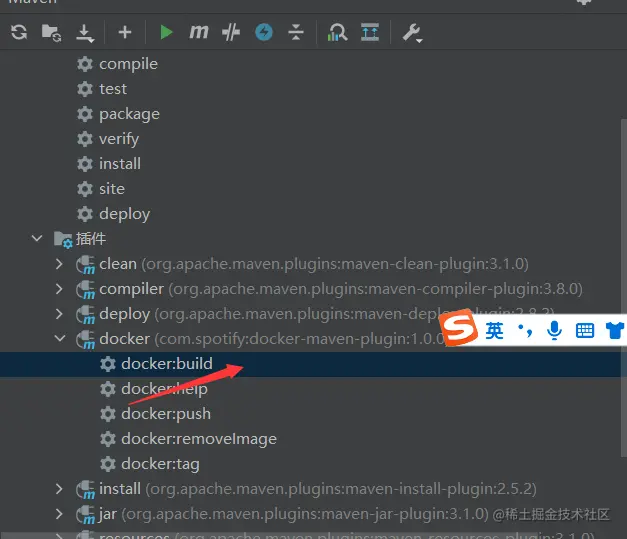Click gear icon beside compile

(85, 64)
